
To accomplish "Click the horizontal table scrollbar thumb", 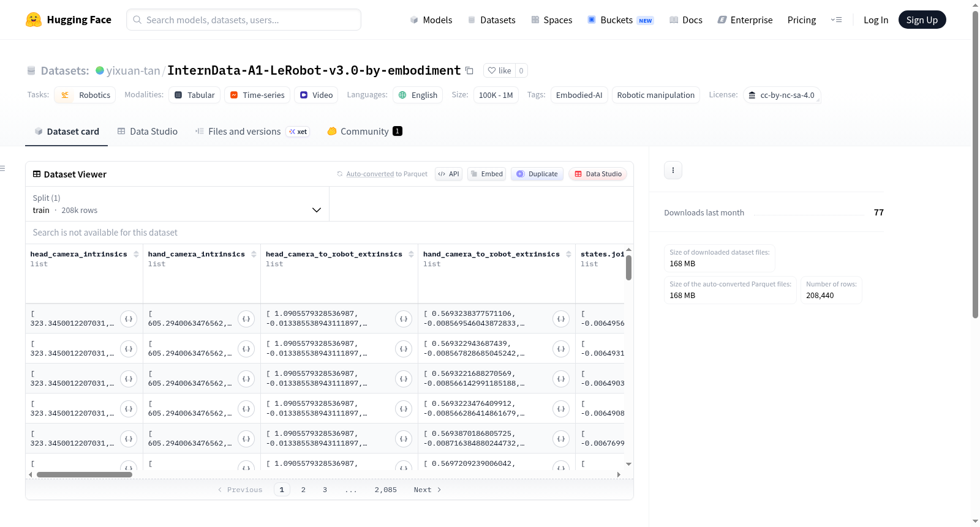I will [x=85, y=474].
